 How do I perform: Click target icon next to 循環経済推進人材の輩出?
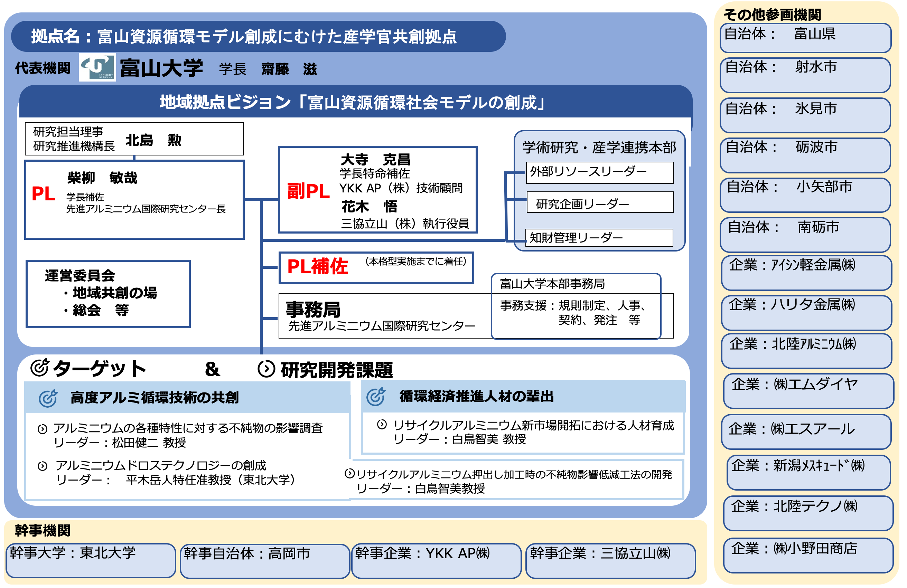(376, 397)
